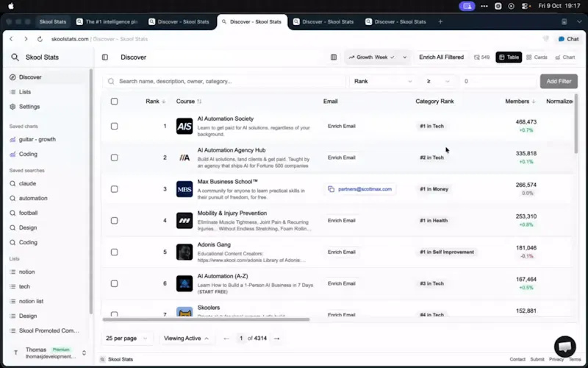
Task: Switch to the Table view
Action: [x=509, y=57]
